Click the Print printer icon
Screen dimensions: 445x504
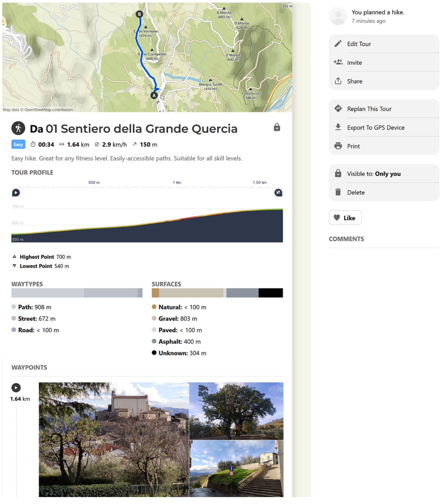click(338, 146)
